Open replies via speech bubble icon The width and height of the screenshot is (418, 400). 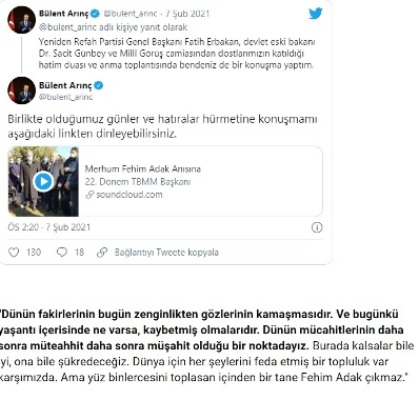coord(62,252)
